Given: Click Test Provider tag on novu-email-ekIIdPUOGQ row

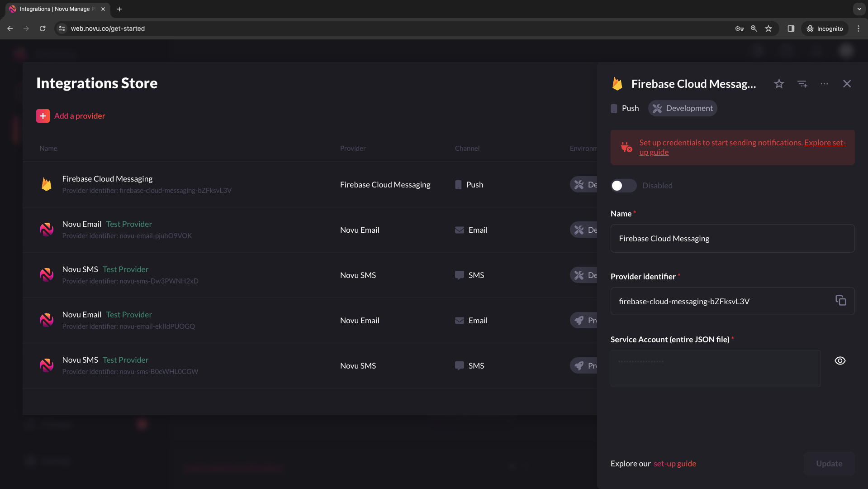Looking at the screenshot, I should click(x=129, y=315).
